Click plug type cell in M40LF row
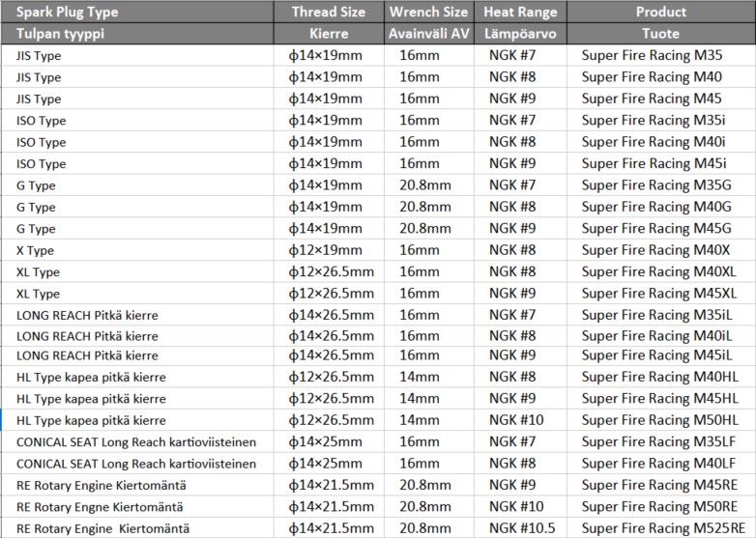The width and height of the screenshot is (756, 538). [x=137, y=464]
